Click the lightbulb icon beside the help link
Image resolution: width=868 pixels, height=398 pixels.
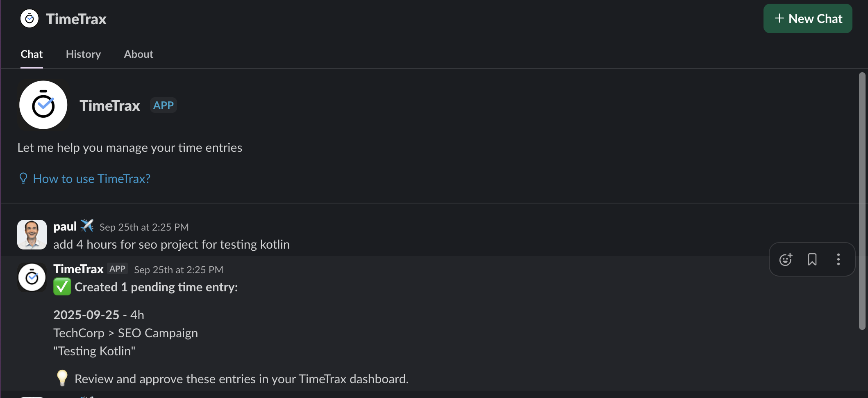pyautogui.click(x=23, y=178)
